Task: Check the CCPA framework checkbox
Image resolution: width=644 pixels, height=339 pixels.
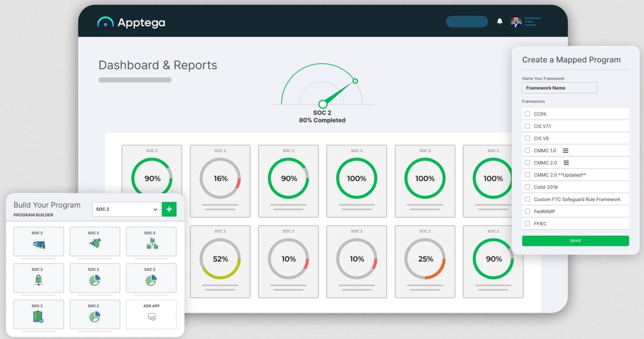Action: click(527, 114)
